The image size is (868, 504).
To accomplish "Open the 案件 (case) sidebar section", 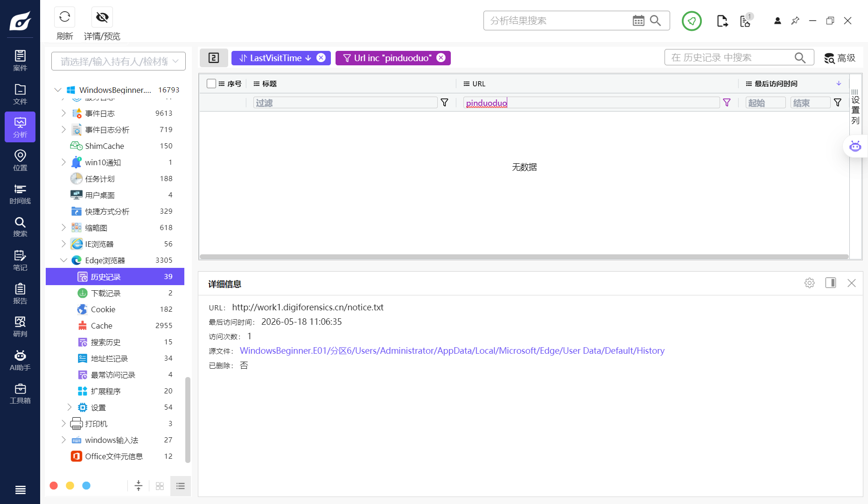I will (x=20, y=61).
